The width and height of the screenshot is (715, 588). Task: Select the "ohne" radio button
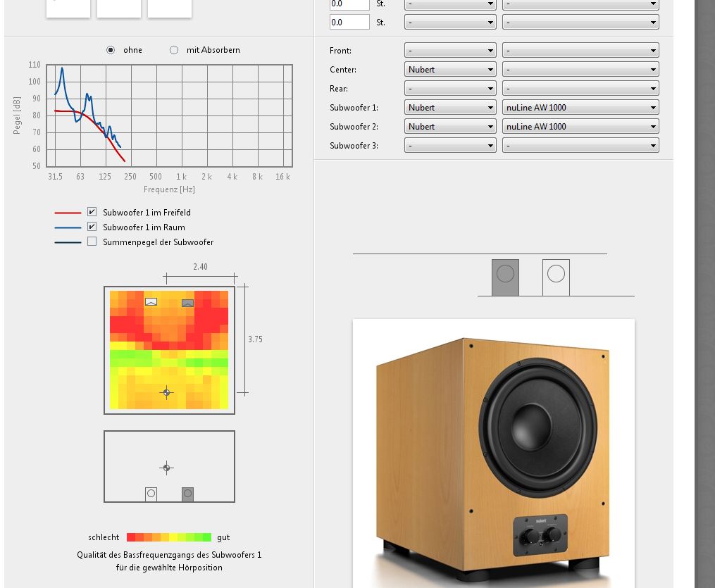pos(111,50)
